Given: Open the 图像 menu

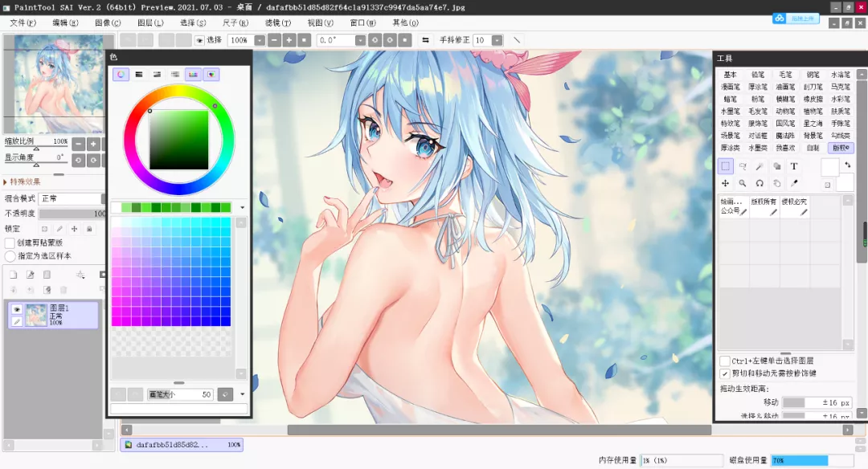Looking at the screenshot, I should coord(108,22).
